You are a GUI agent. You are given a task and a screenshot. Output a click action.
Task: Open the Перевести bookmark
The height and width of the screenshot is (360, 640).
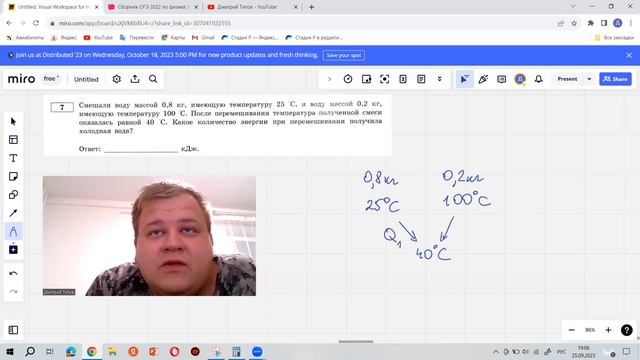137,38
